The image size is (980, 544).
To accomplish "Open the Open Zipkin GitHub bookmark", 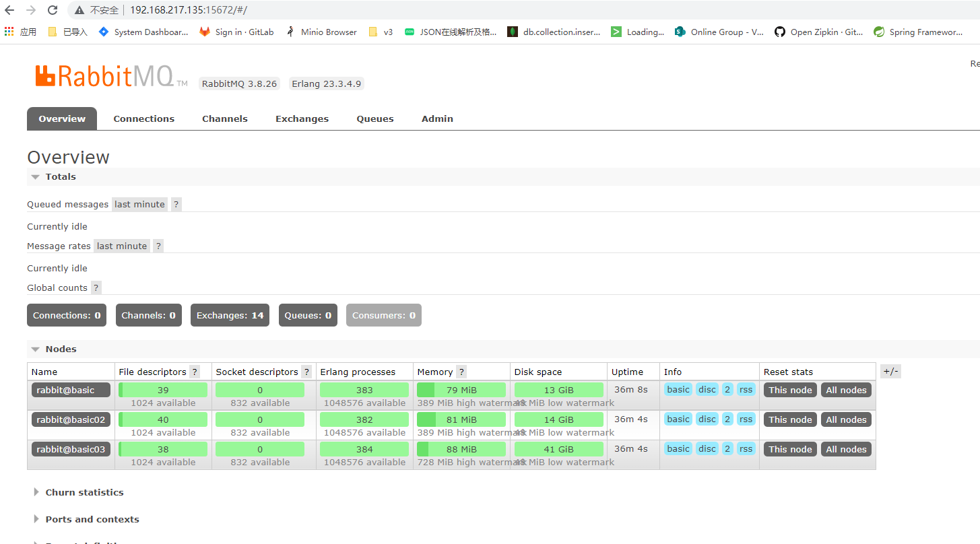I will point(818,32).
